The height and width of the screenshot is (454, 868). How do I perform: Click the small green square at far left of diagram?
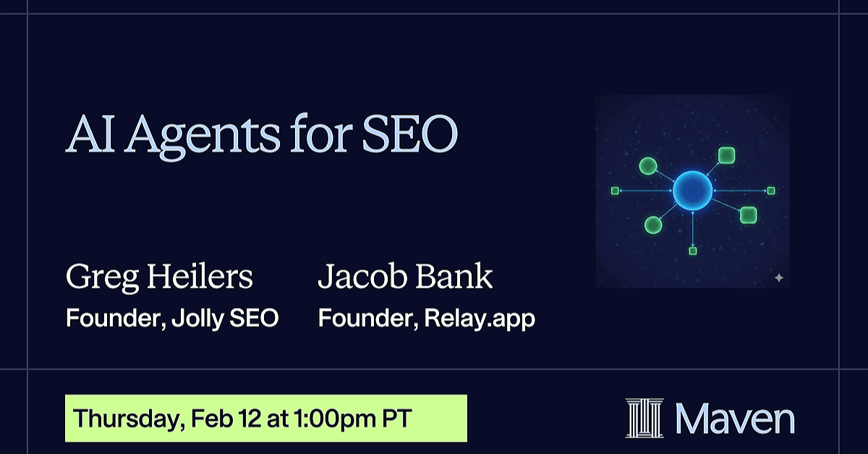pos(615,191)
